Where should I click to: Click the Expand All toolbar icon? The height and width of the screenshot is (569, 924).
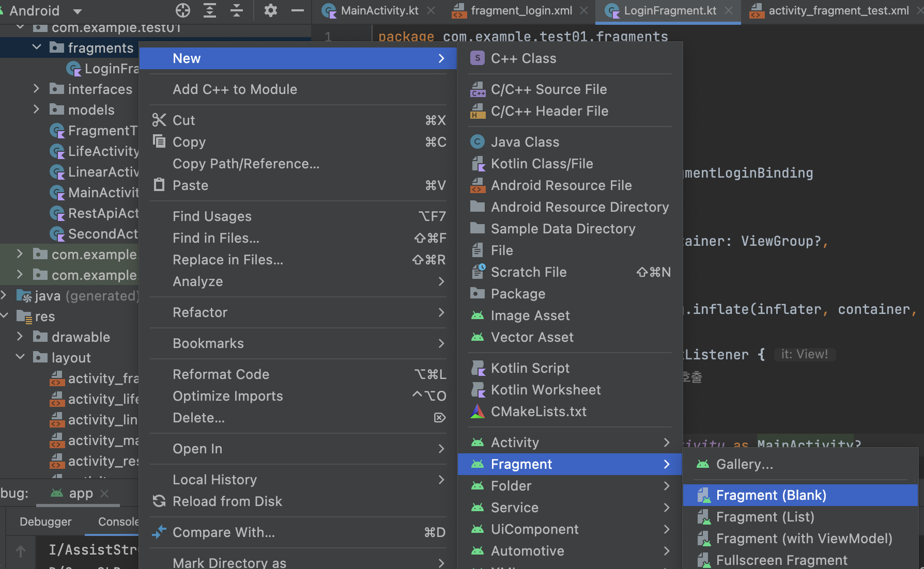tap(210, 10)
